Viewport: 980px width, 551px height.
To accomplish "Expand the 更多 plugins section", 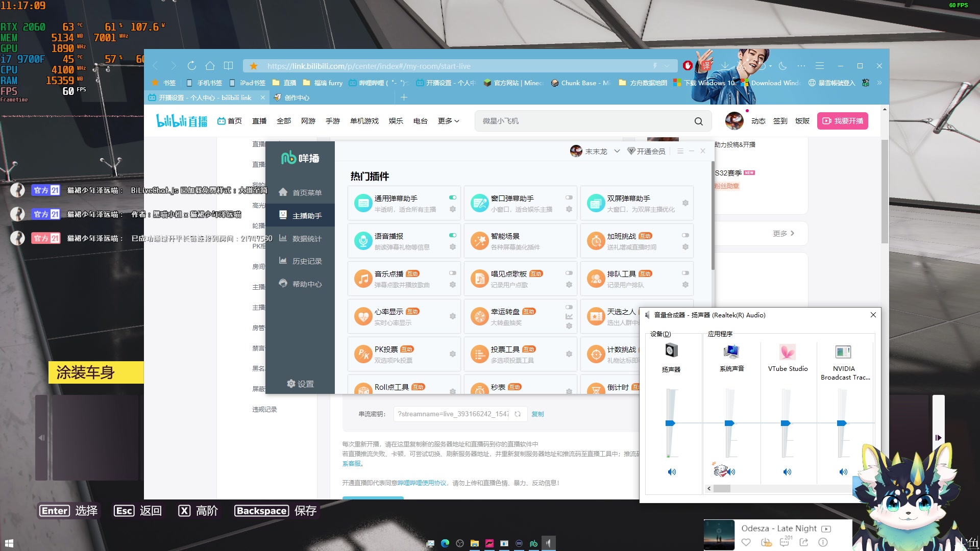I will pyautogui.click(x=782, y=234).
